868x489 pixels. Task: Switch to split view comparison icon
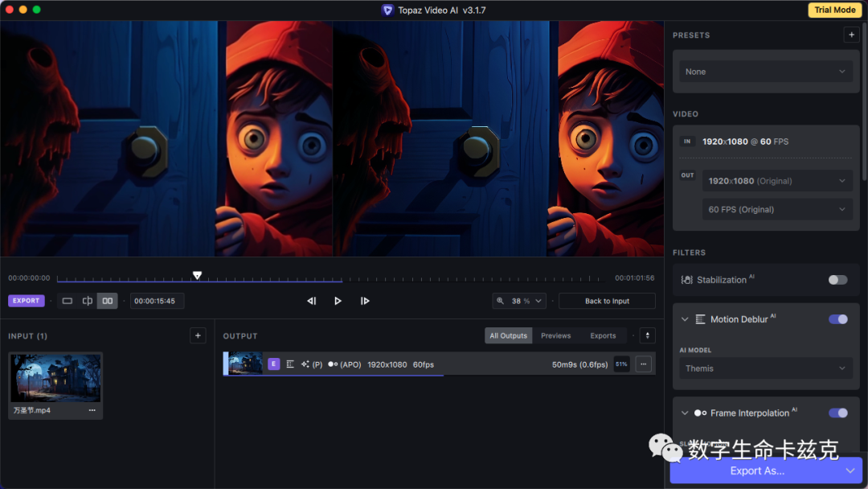[x=88, y=301]
